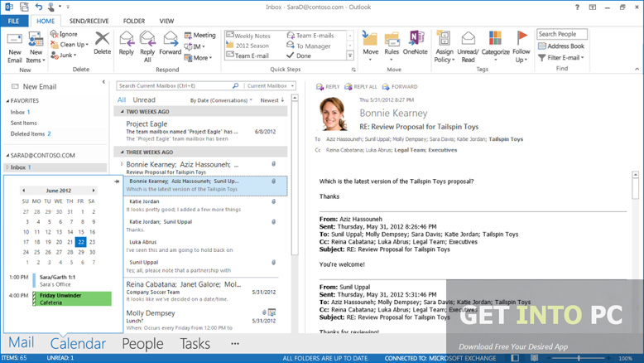Toggle Unread/Read status
Screen dimensions: 644x363
(x=468, y=47)
